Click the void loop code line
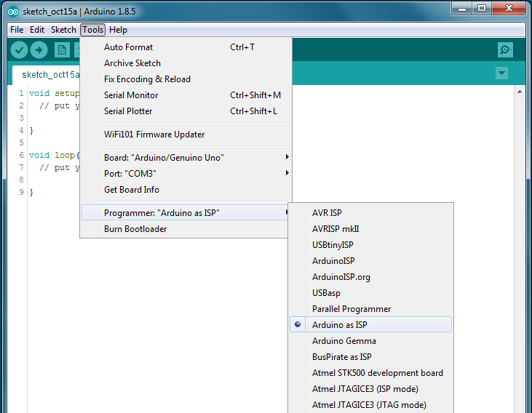Screen dimensions: 532x413 55,155
